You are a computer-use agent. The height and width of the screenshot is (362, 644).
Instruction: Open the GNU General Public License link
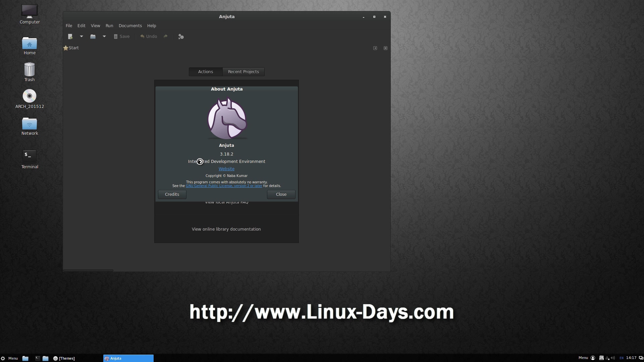click(224, 186)
